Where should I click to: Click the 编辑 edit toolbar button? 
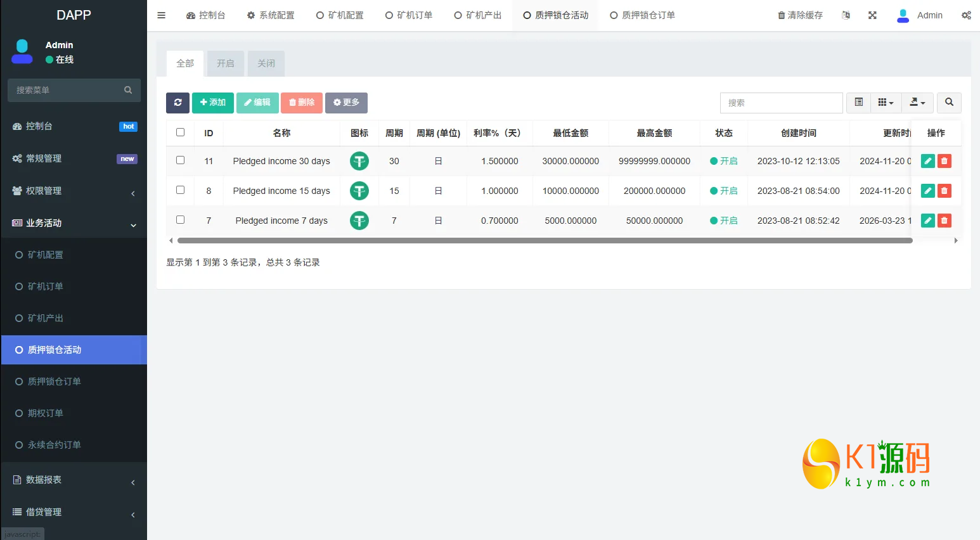click(x=257, y=103)
